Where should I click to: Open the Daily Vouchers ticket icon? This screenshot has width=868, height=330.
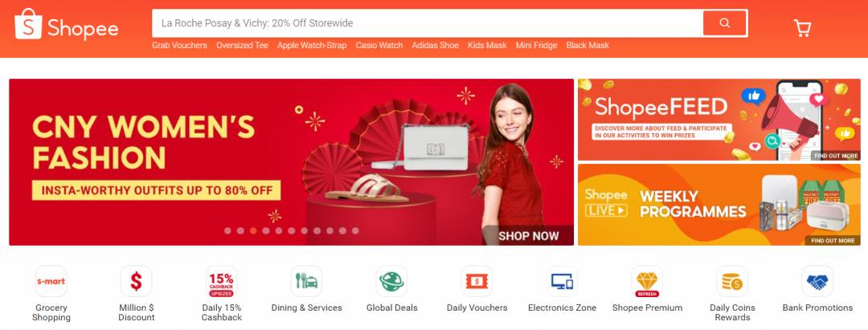(477, 281)
